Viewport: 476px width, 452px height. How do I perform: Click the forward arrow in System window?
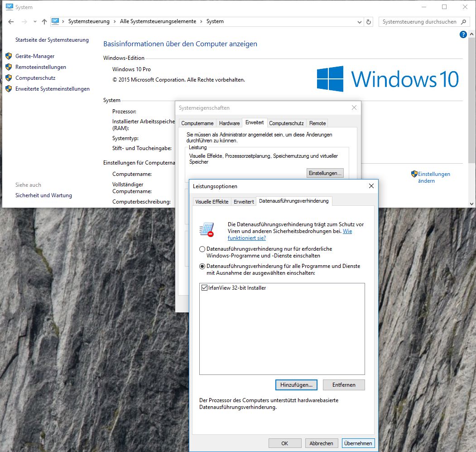pyautogui.click(x=24, y=22)
